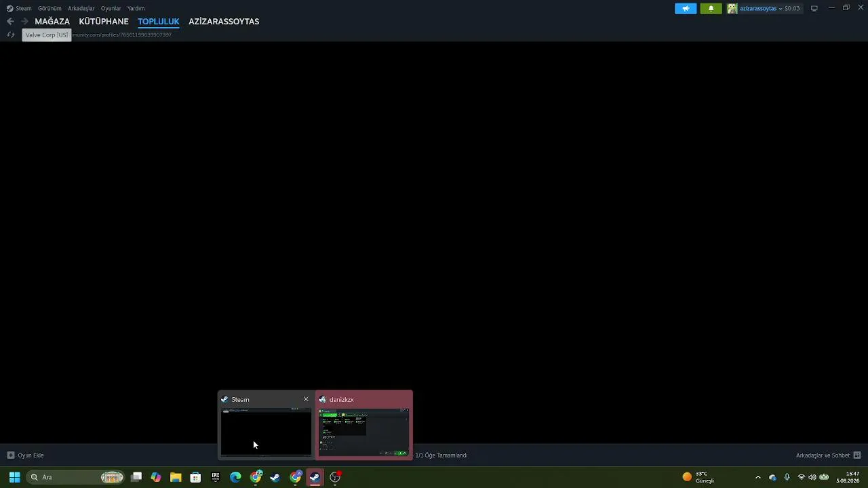
Task: Open Wi-Fi network settings in the tray
Action: tap(801, 477)
